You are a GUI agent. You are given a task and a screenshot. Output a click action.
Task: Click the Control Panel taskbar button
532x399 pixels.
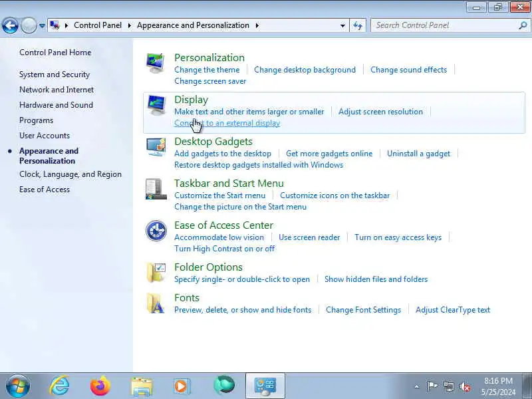tap(265, 386)
